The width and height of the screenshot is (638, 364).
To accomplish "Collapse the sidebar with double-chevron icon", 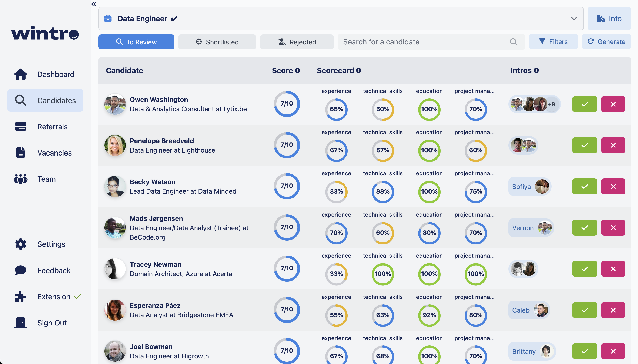I will (94, 4).
